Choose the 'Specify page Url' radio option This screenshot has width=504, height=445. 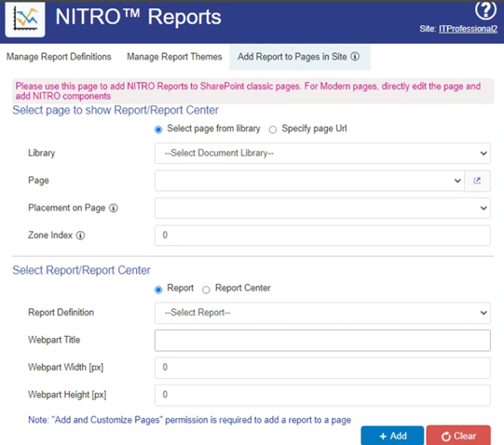pos(273,129)
